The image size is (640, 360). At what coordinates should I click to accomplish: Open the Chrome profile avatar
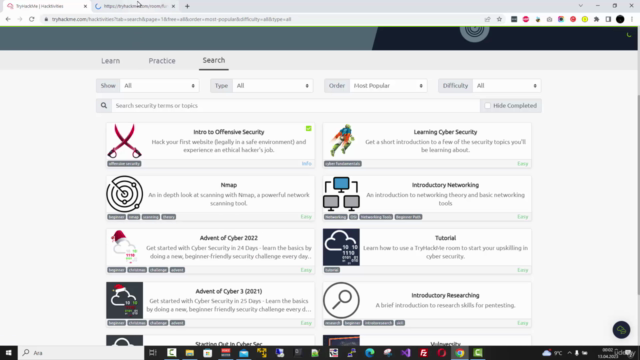(x=620, y=19)
